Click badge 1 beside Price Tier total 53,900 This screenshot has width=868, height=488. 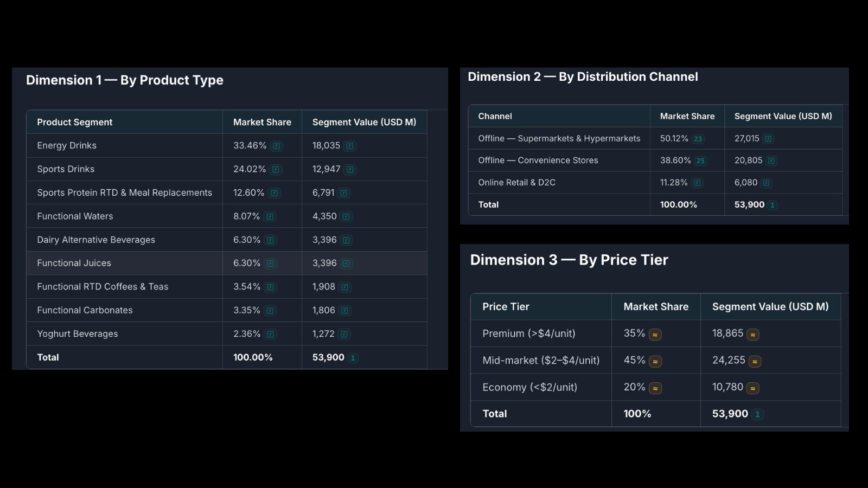[758, 414]
